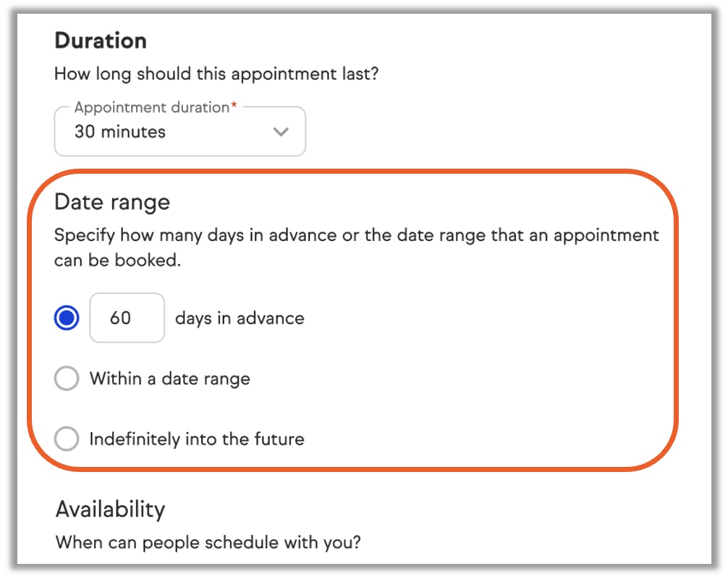This screenshot has width=728, height=582.
Task: Click the "Duration" section heading
Action: click(x=101, y=41)
